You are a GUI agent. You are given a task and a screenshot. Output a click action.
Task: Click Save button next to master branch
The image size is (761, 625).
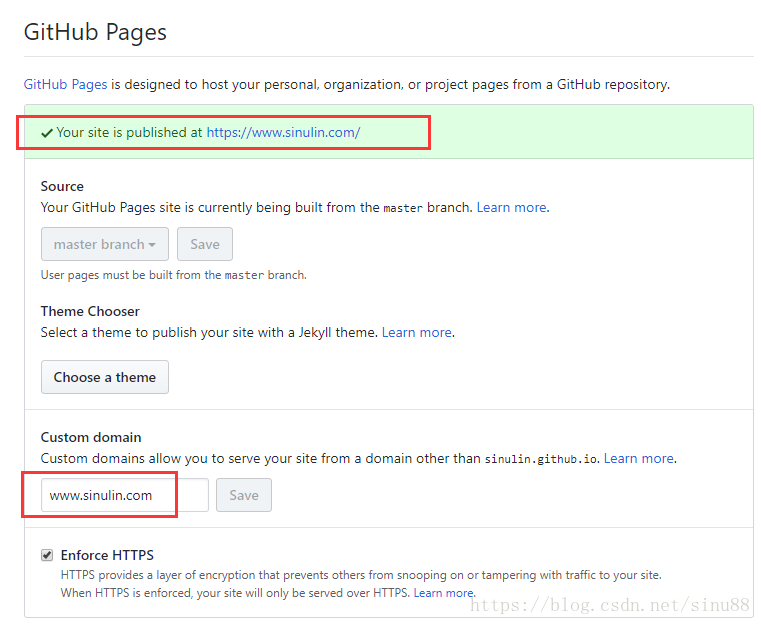205,244
